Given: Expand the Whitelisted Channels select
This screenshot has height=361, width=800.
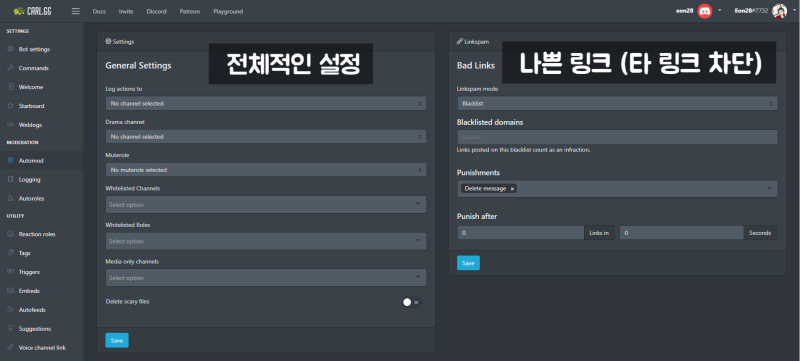Looking at the screenshot, I should 266,204.
